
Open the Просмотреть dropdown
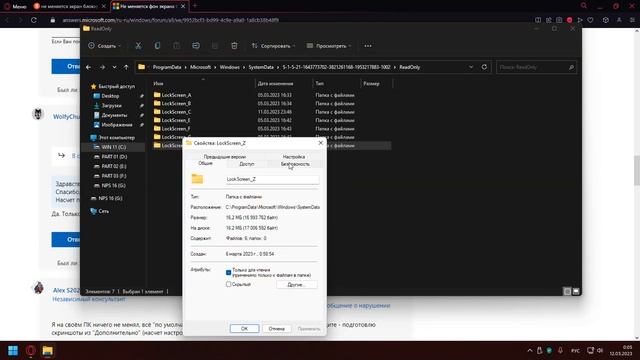tap(329, 46)
